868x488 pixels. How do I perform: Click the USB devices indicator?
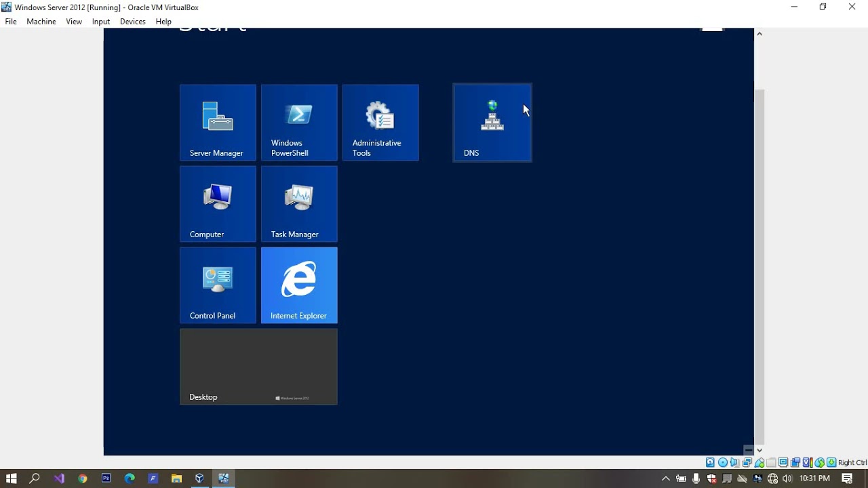(x=759, y=462)
